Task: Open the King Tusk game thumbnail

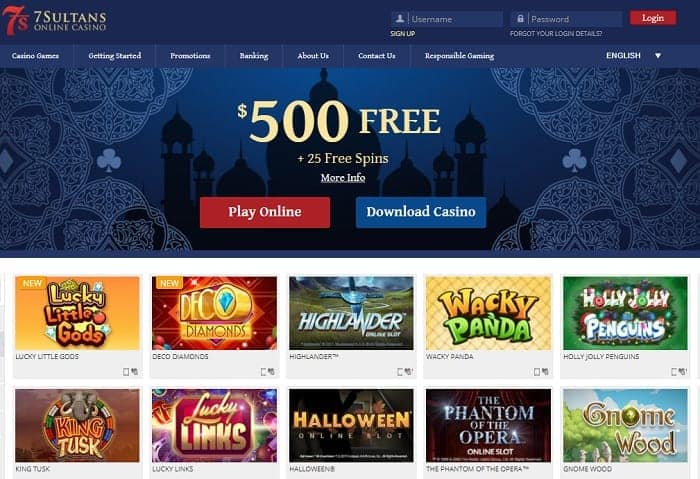Action: coord(77,425)
